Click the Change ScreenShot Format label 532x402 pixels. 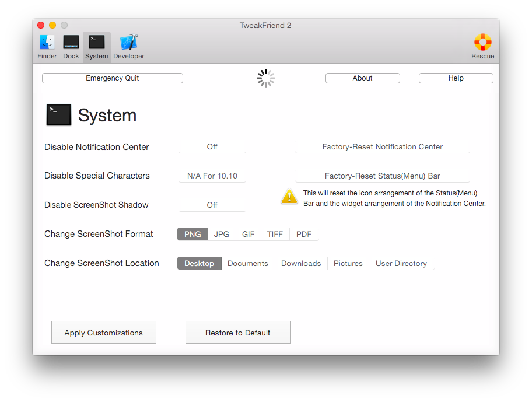pyautogui.click(x=99, y=234)
